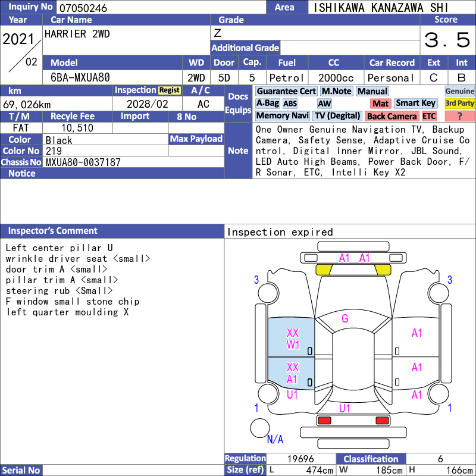Image resolution: width=476 pixels, height=476 pixels.
Task: Click the Serial No label
Action: point(21,470)
